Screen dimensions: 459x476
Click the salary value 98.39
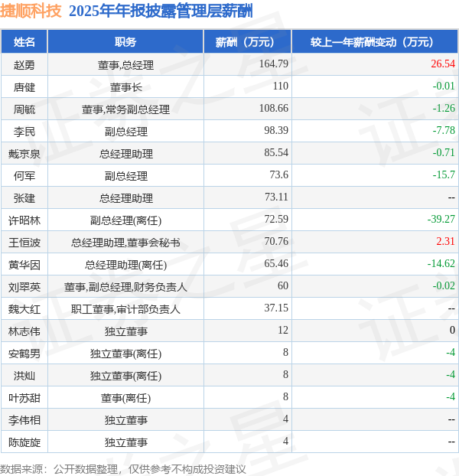point(276,130)
